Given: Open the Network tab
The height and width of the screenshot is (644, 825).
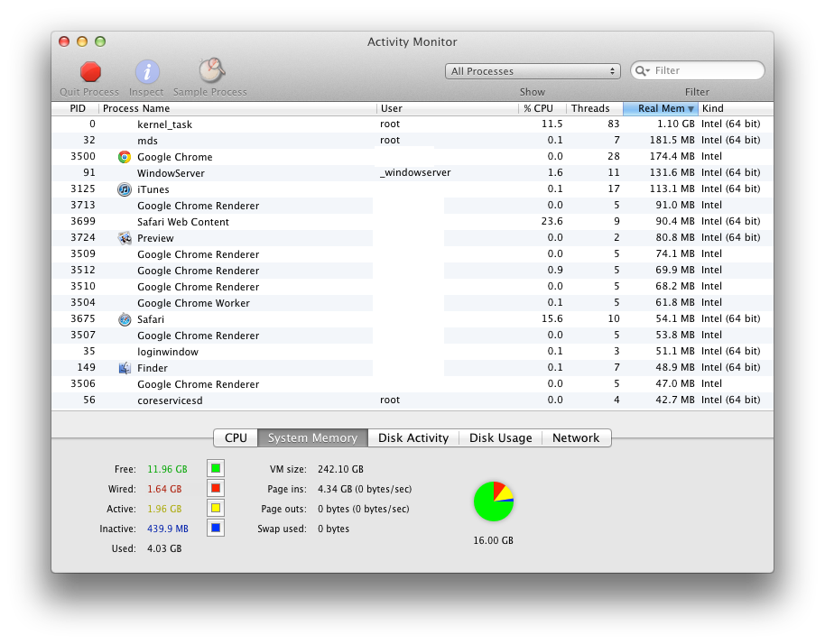Looking at the screenshot, I should (x=576, y=438).
